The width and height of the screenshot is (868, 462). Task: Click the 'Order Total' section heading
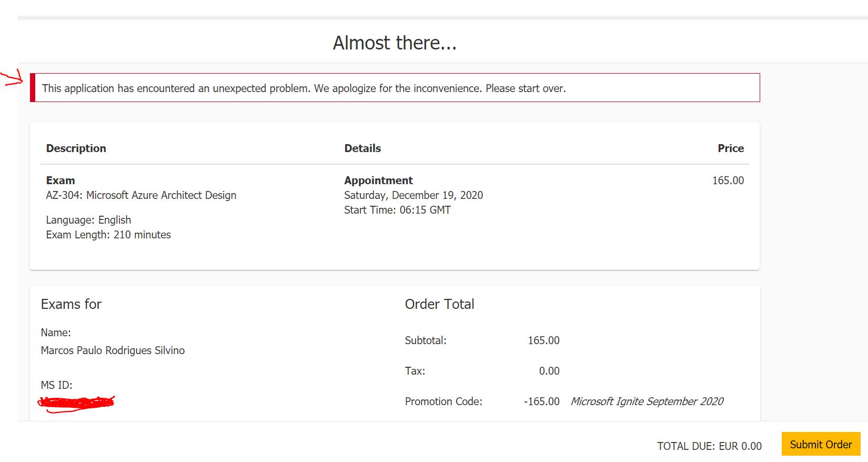click(x=439, y=304)
